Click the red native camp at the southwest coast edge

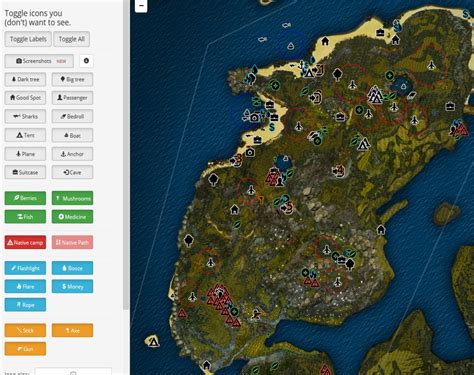pyautogui.click(x=182, y=313)
